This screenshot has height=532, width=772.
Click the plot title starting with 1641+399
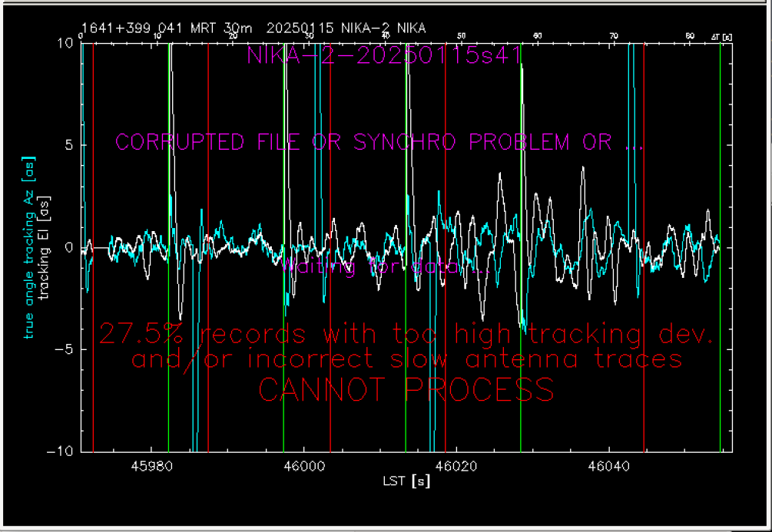click(x=253, y=28)
